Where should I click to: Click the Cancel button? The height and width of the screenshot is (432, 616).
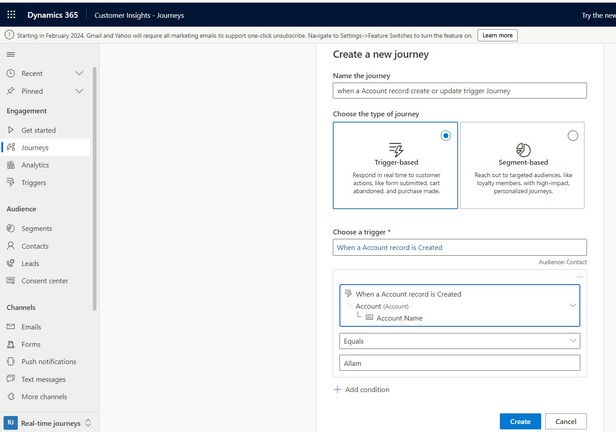pos(566,421)
